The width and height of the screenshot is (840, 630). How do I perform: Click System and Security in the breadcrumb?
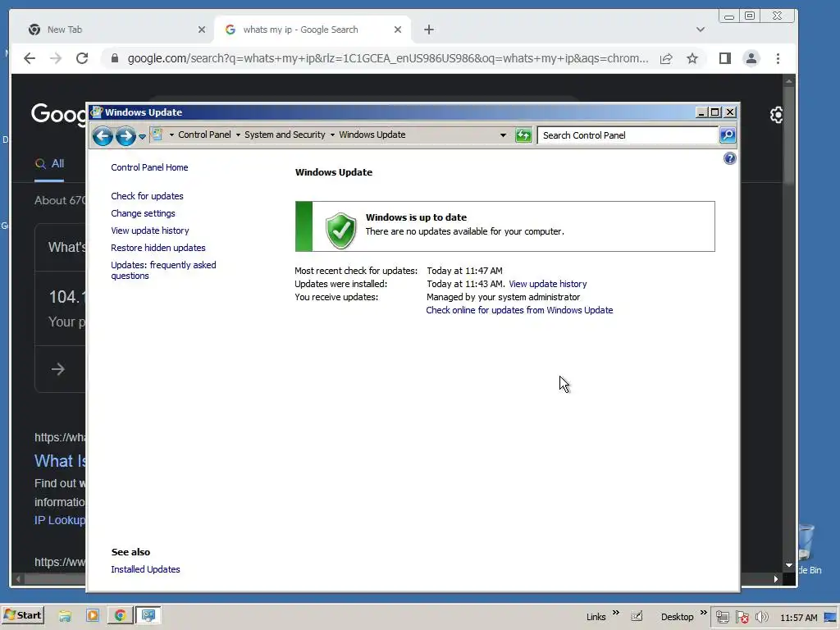285,135
